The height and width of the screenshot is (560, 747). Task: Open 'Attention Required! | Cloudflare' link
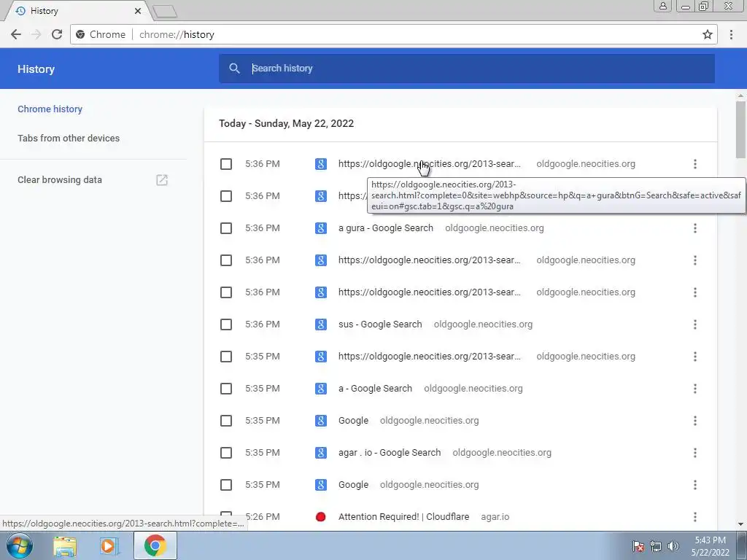403,517
